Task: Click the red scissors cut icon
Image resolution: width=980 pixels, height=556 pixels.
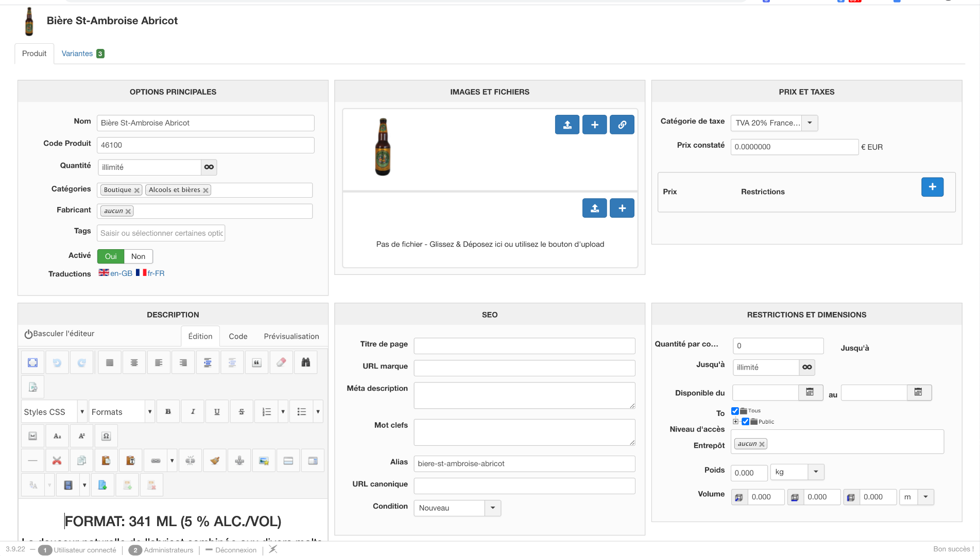Action: click(x=57, y=461)
